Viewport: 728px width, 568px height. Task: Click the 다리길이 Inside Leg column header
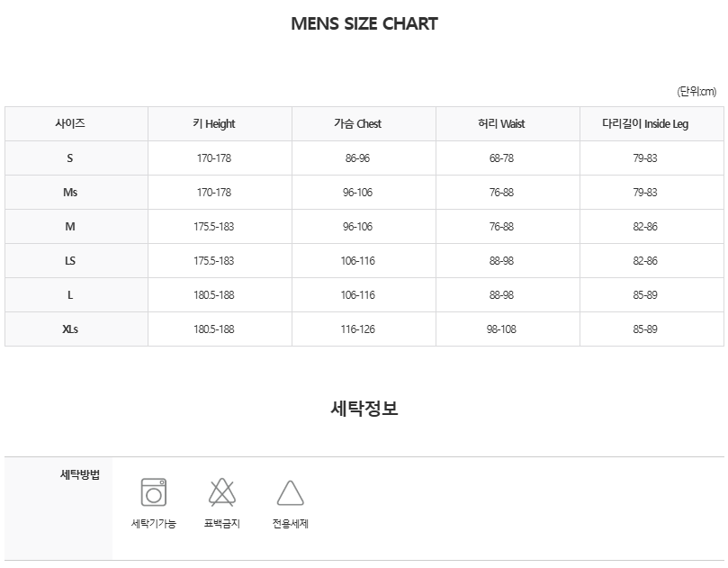coord(645,124)
